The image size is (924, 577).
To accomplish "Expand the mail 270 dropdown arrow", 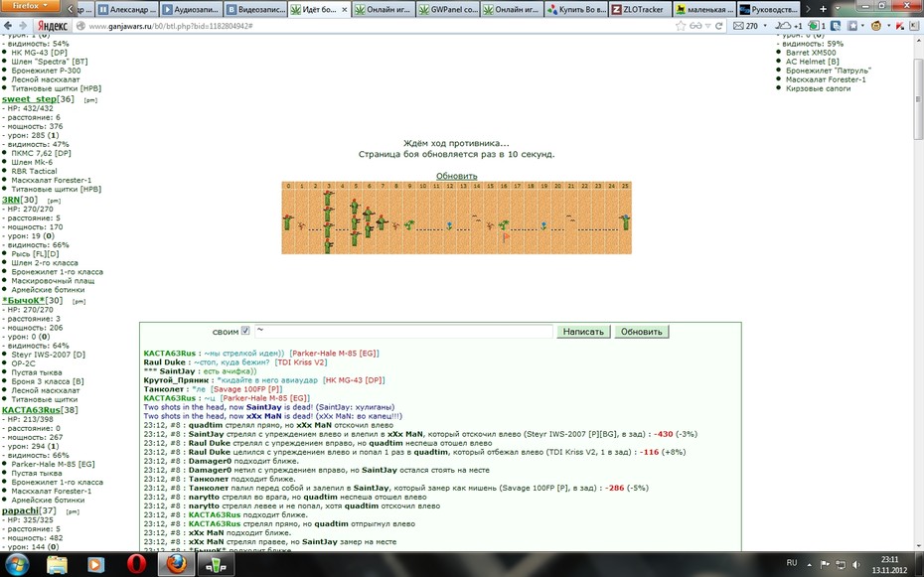I will (x=765, y=26).
